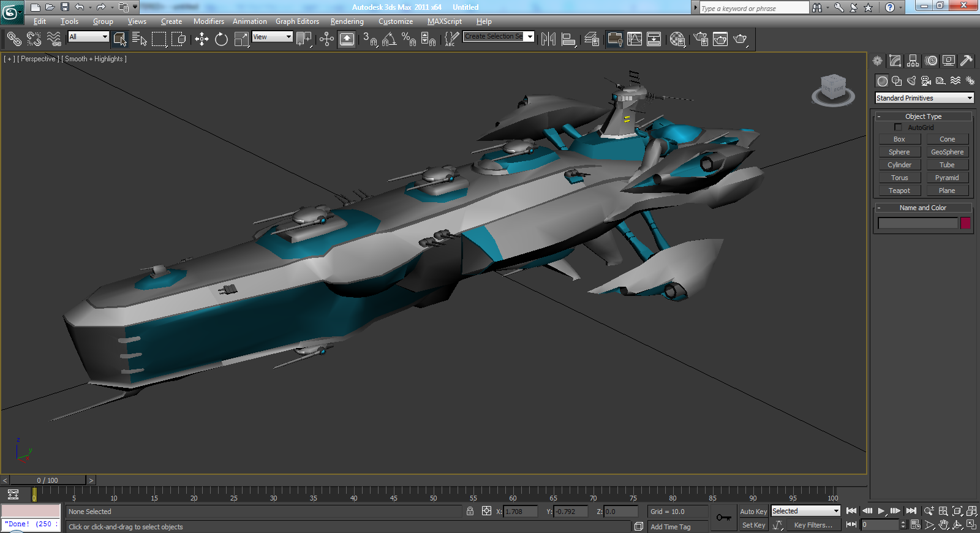The height and width of the screenshot is (533, 980).
Task: Create a Box primitive
Action: [x=899, y=139]
